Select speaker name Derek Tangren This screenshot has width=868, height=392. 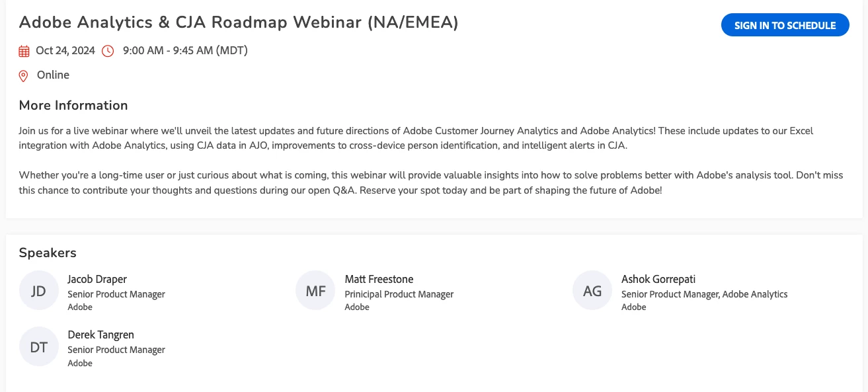point(101,335)
